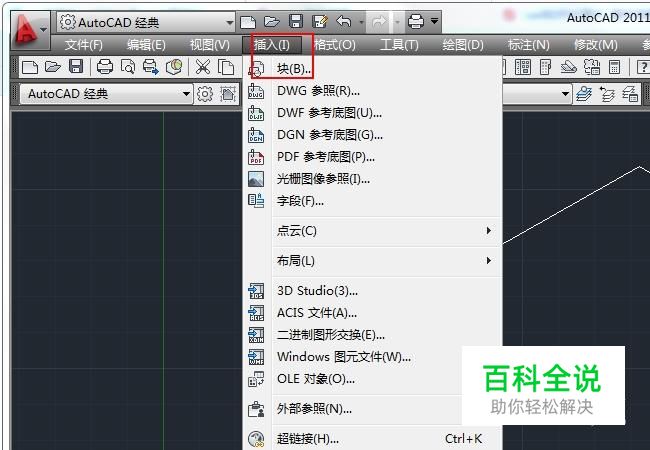This screenshot has width=650, height=450.
Task: Choose PDF 参考底图(P)... menu entry
Action: 374,157
